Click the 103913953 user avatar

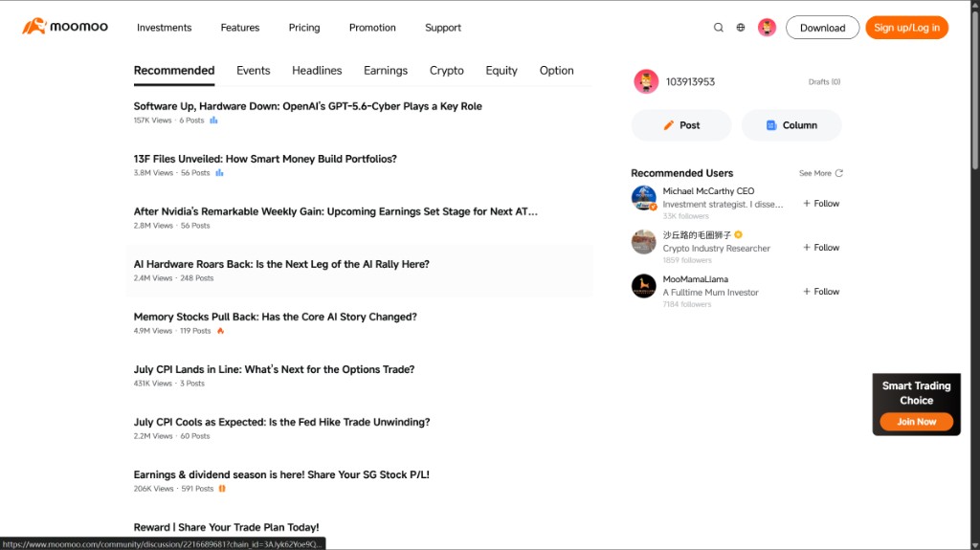pyautogui.click(x=646, y=82)
